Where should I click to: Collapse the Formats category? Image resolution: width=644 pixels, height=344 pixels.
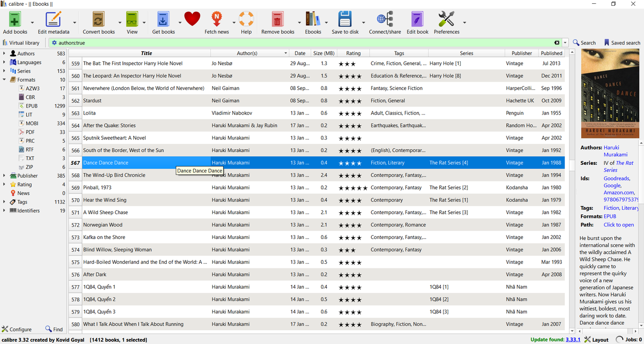point(4,80)
